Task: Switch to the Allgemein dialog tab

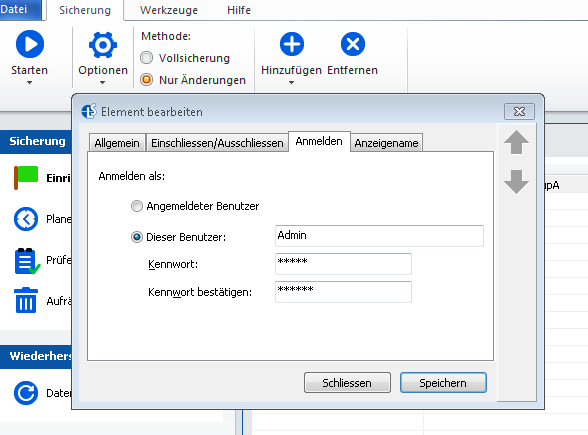Action: [x=117, y=142]
